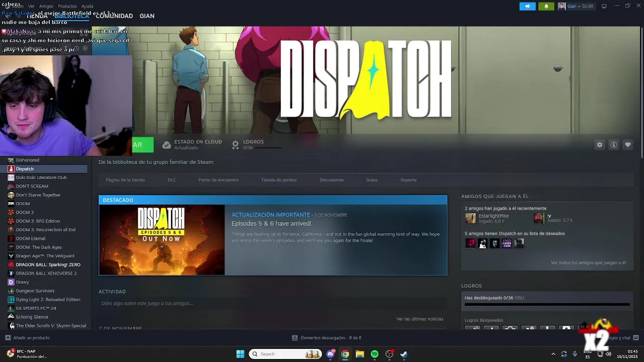Image resolution: width=644 pixels, height=362 pixels.
Task: Open the game info icon
Action: 614,145
